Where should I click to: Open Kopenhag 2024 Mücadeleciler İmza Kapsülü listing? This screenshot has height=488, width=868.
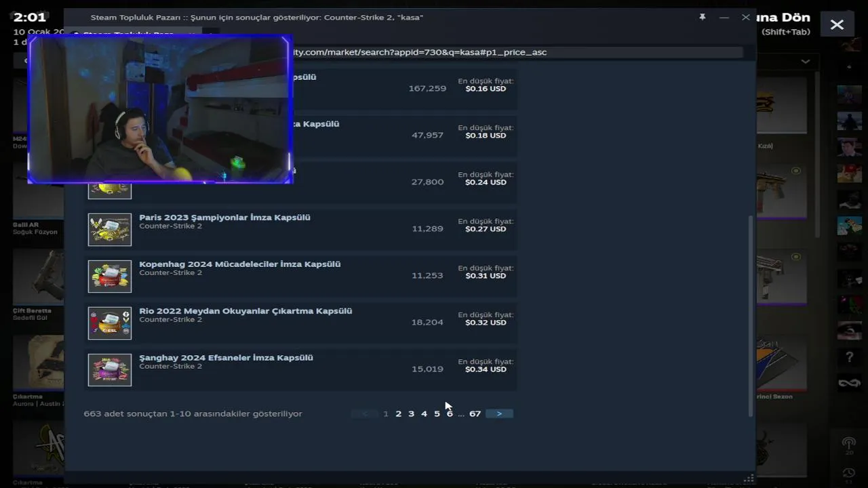(x=240, y=264)
